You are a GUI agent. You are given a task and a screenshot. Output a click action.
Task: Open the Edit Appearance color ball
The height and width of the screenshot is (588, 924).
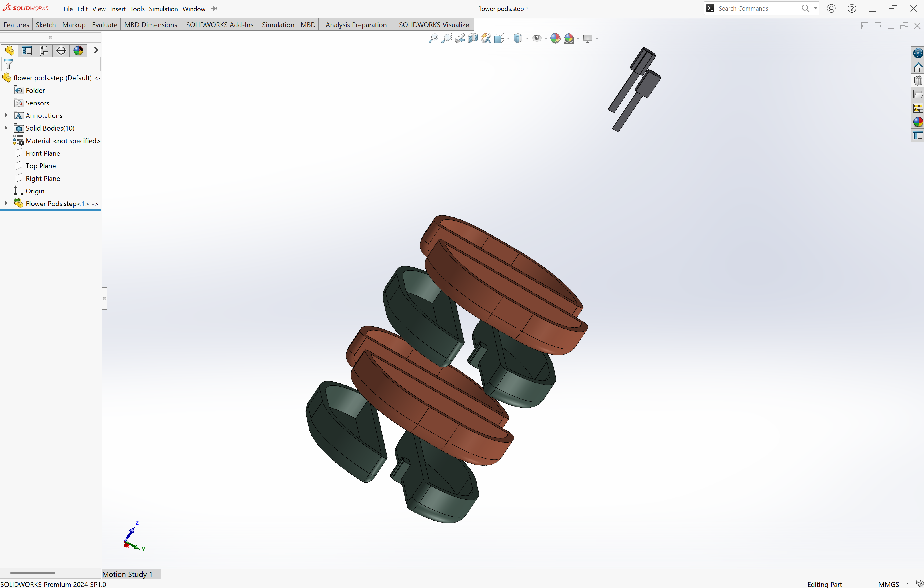point(555,38)
